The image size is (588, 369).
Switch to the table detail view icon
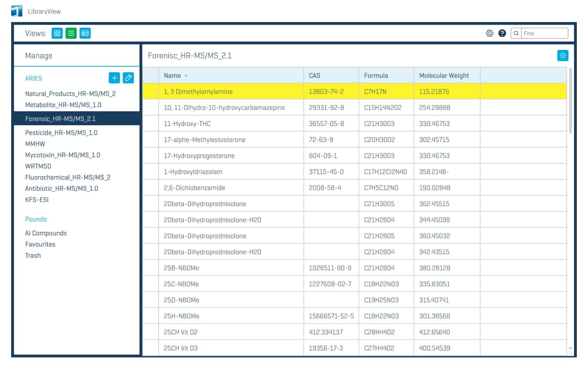[85, 33]
